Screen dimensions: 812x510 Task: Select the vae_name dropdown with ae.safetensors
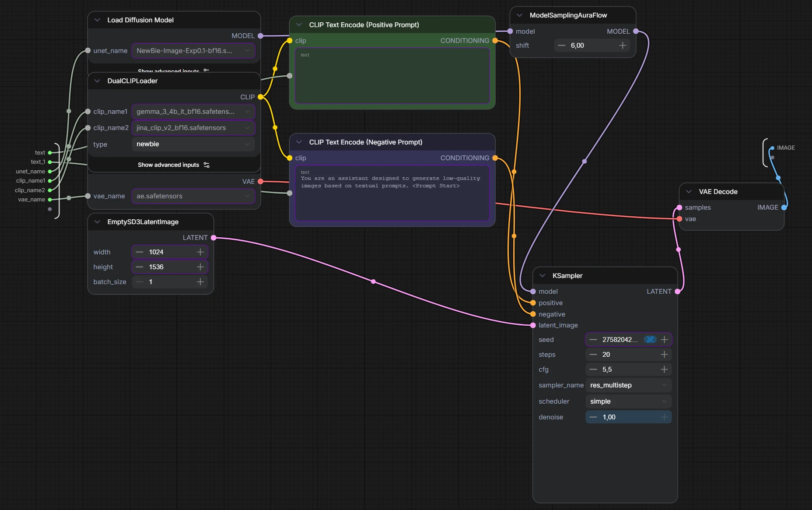(193, 196)
